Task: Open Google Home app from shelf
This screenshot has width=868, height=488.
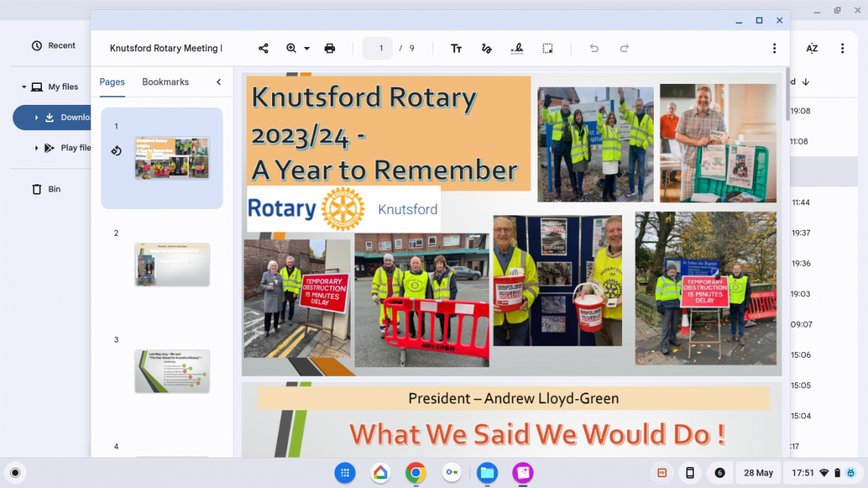Action: 380,473
